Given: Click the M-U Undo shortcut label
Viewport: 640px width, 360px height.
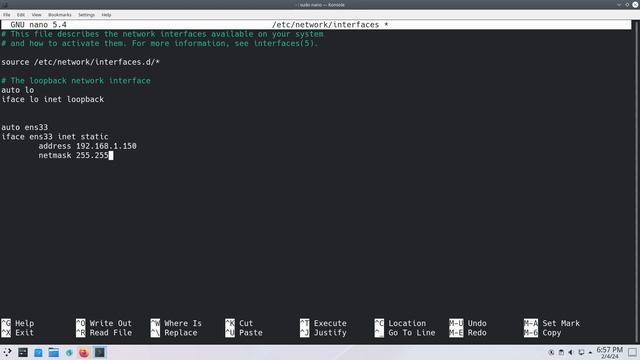Looking at the screenshot, I should click(x=468, y=323).
